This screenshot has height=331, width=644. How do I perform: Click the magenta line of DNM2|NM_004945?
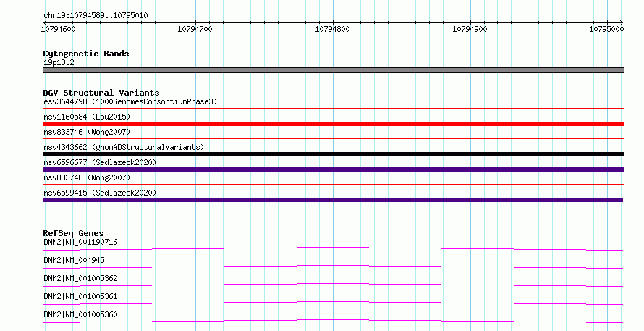click(333, 267)
